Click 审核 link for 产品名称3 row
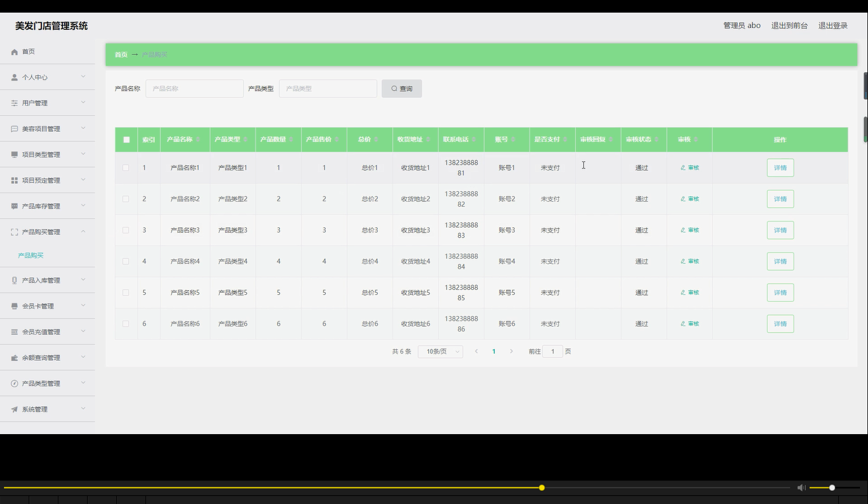 (690, 230)
